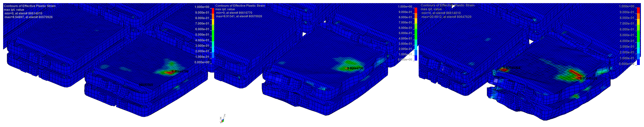
Task: Click the right plot's 'Contours of Effective Plastic Strain' title
Action: pyautogui.click(x=448, y=5)
